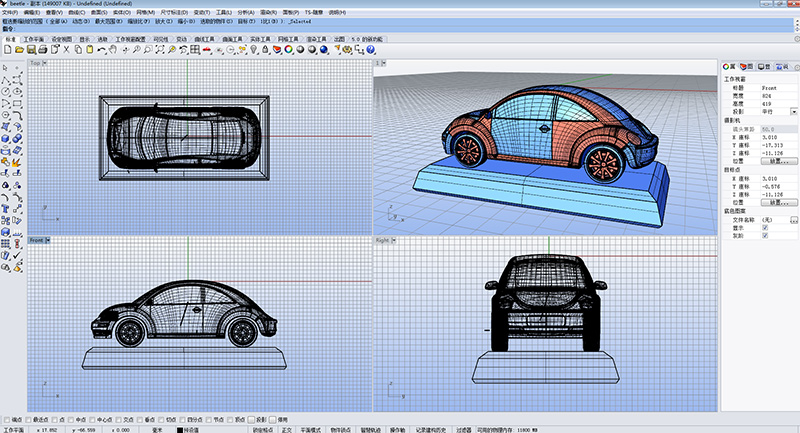This screenshot has width=800, height=433.
Task: Click the blue sphere render icon
Action: [x=323, y=49]
